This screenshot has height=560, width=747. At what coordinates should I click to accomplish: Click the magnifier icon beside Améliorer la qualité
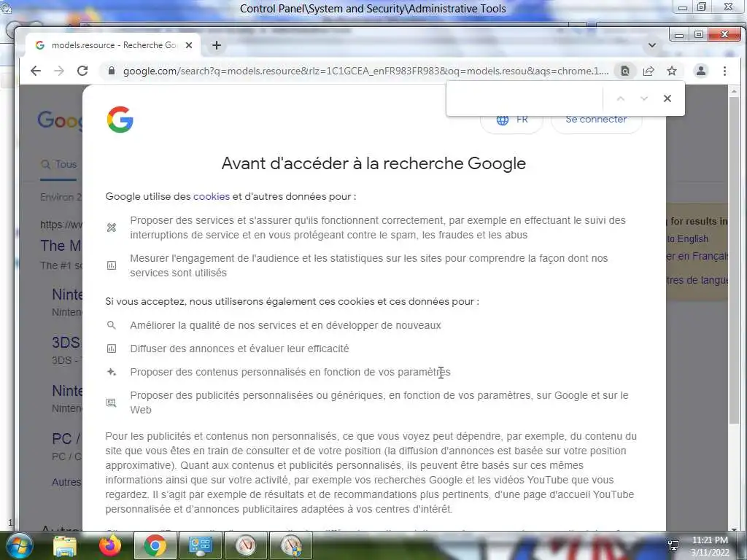[x=112, y=325]
